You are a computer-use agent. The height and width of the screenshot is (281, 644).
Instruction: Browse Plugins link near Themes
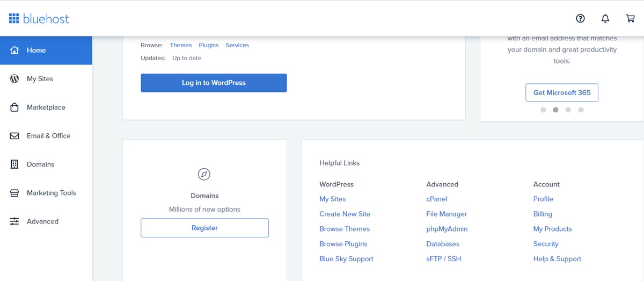coord(209,45)
